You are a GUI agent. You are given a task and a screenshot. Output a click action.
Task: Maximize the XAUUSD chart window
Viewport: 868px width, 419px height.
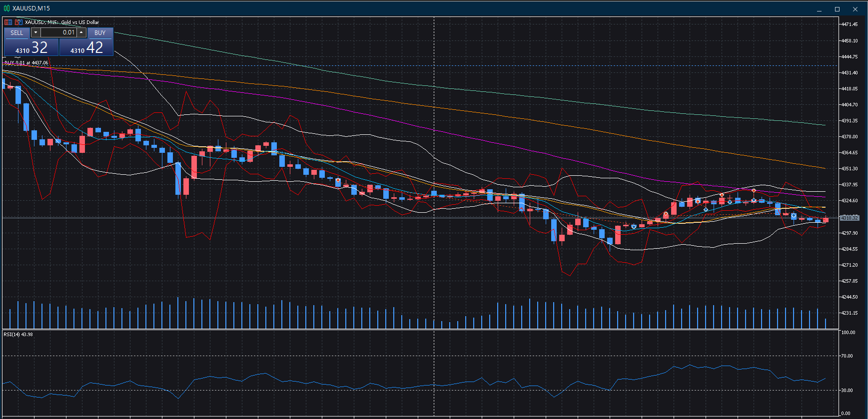click(x=838, y=9)
